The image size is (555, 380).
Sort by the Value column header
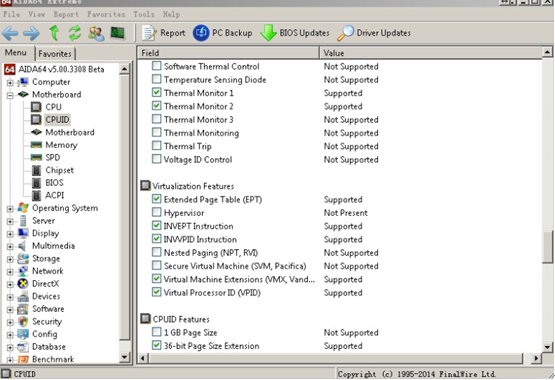tap(431, 53)
